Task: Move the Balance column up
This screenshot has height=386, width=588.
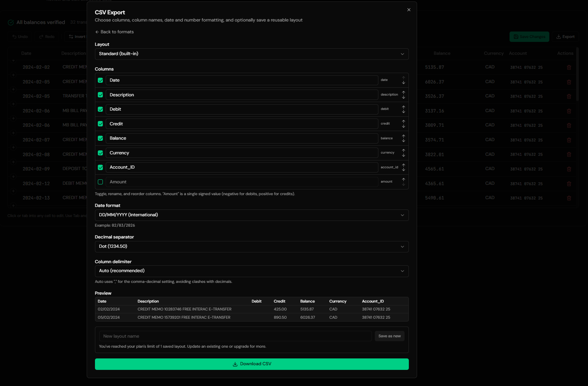Action: (x=403, y=136)
